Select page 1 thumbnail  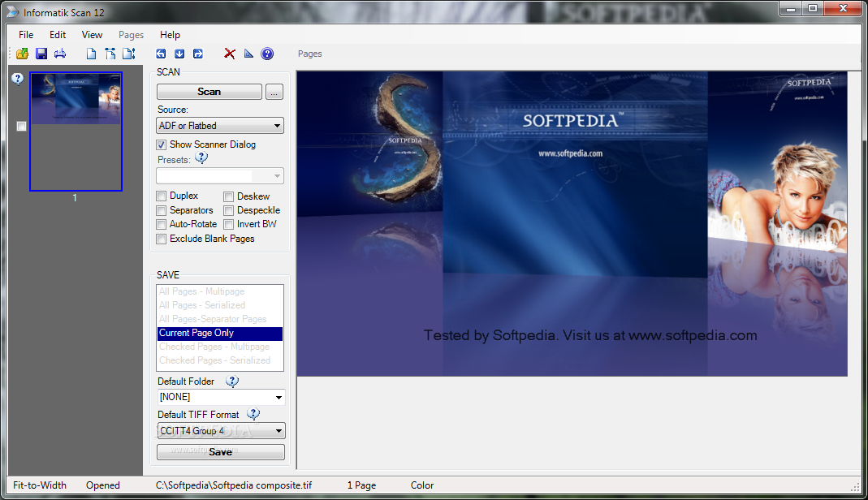click(76, 131)
